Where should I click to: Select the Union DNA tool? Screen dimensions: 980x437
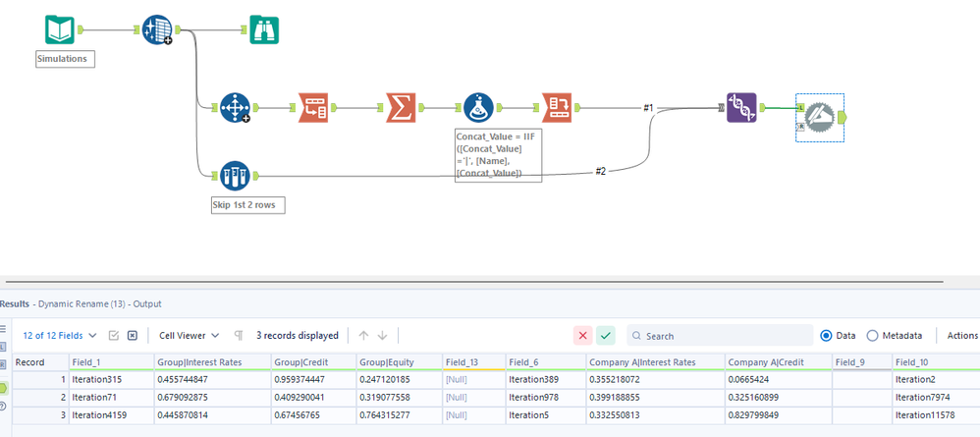point(742,107)
